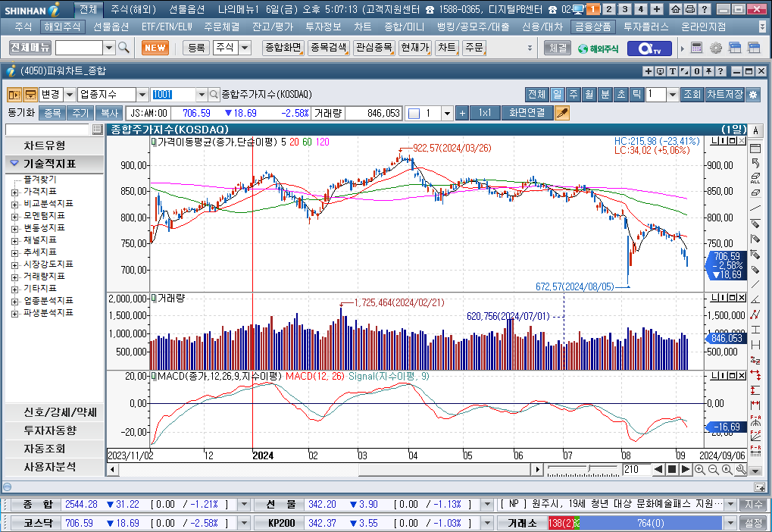Open the chart settings gear beside 차트저장
772x532 pixels.
(753, 95)
